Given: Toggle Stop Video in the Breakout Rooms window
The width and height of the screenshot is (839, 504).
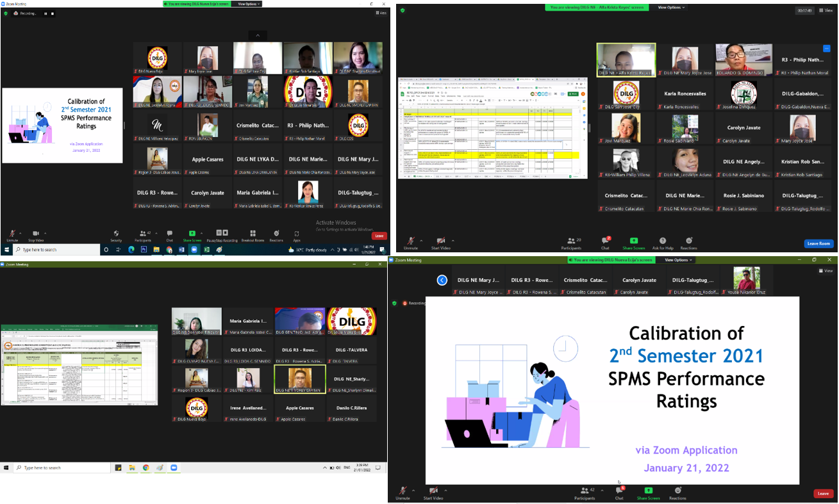Looking at the screenshot, I should coord(36,236).
